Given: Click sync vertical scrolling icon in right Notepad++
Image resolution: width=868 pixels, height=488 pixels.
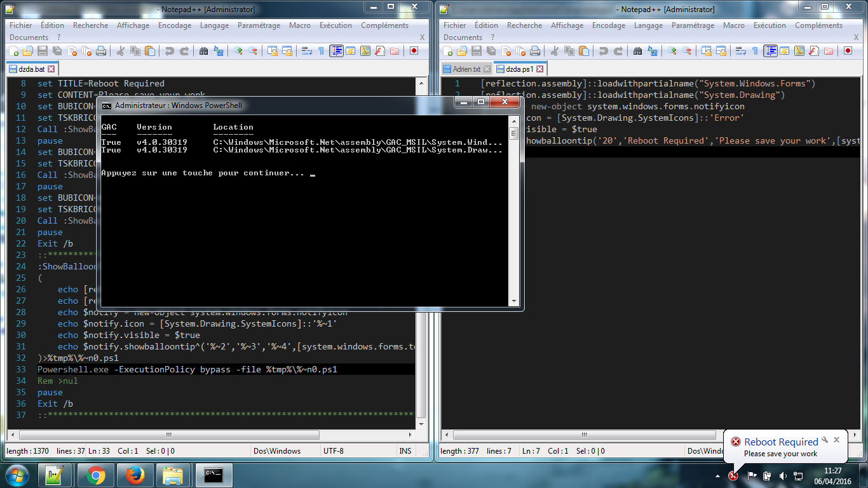Looking at the screenshot, I should coord(707,51).
